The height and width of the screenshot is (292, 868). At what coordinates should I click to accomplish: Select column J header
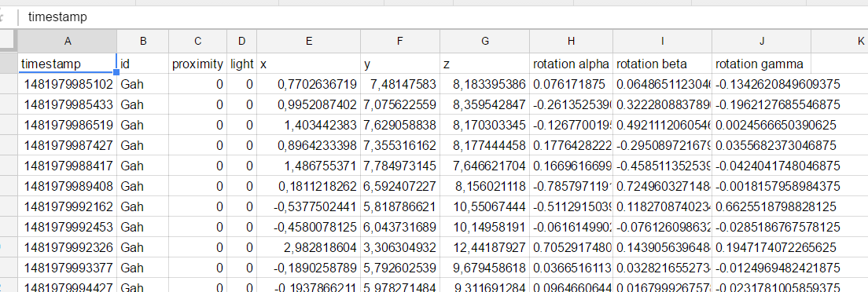tap(762, 41)
